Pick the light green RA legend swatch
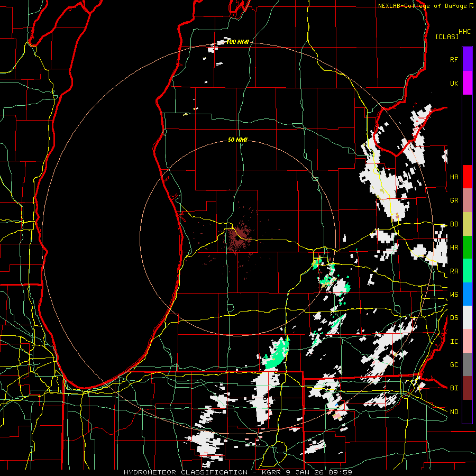This screenshot has width=476, height=476. tap(467, 271)
